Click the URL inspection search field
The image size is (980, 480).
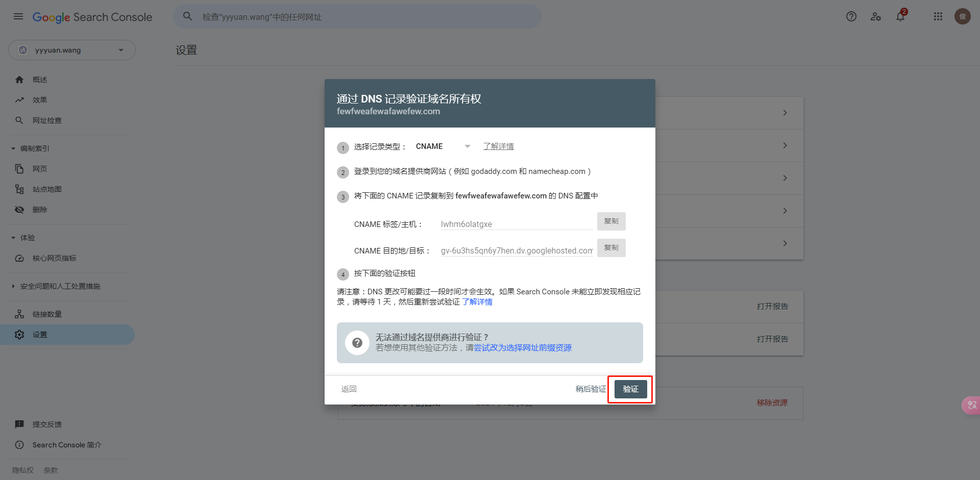358,17
